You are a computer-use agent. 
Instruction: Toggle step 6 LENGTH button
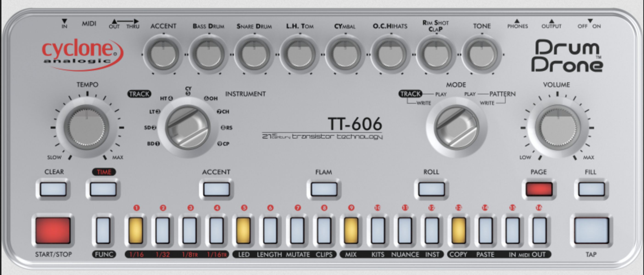pos(270,230)
